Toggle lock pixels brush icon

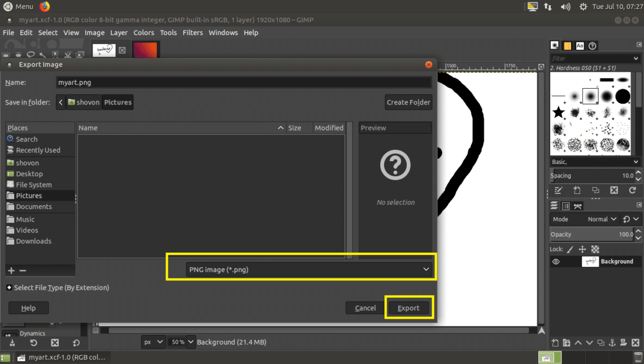click(x=570, y=249)
